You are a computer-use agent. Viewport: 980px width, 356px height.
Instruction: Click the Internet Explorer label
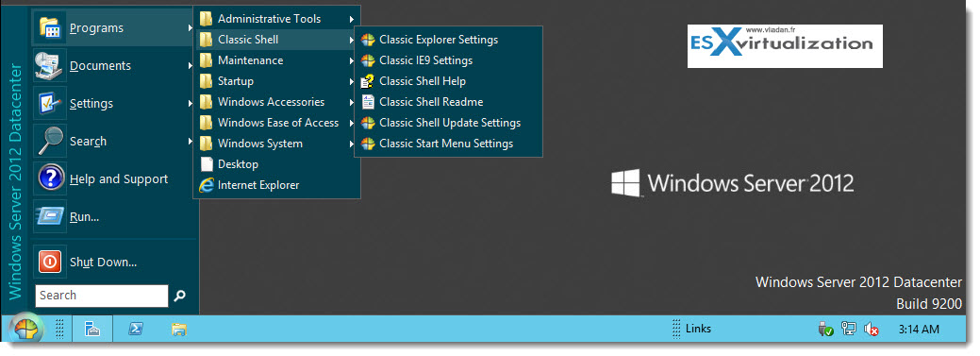click(258, 185)
